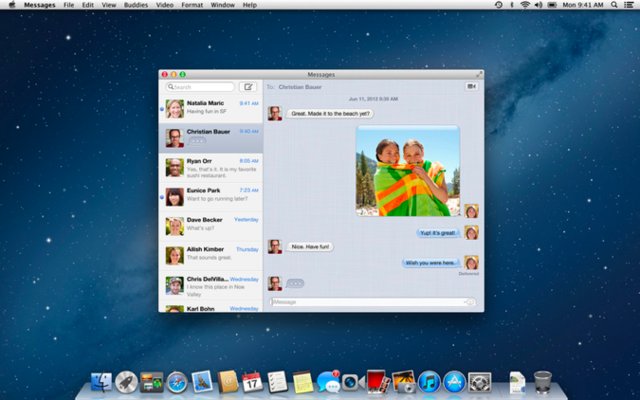The width and height of the screenshot is (640, 400).
Task: Open Notification Center list icon
Action: pyautogui.click(x=629, y=5)
